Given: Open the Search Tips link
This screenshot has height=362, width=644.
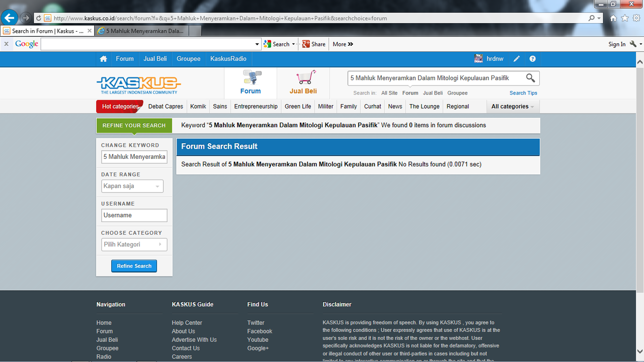Looking at the screenshot, I should pyautogui.click(x=523, y=93).
